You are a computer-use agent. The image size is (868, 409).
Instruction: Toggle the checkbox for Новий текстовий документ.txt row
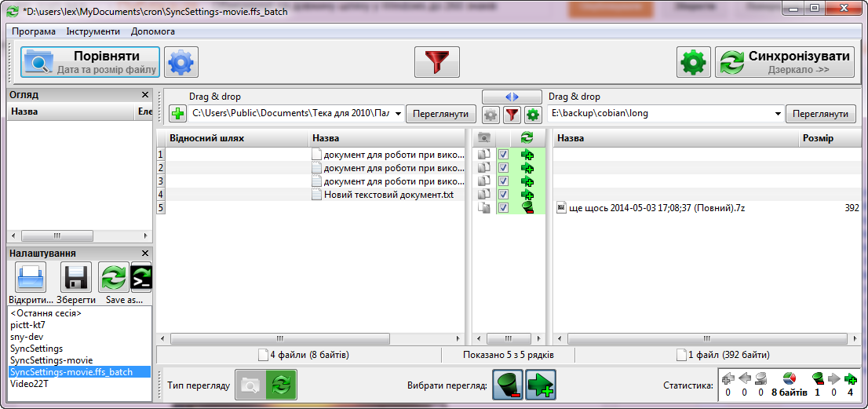pyautogui.click(x=503, y=194)
